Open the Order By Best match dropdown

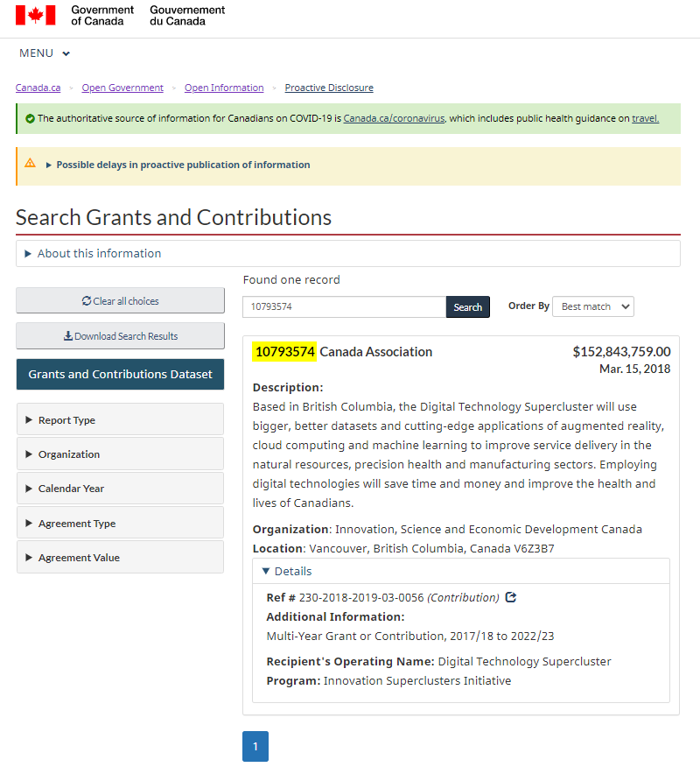pos(593,306)
